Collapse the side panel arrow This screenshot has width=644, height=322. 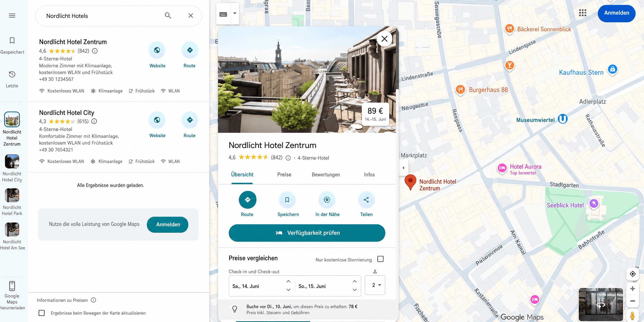point(403,168)
